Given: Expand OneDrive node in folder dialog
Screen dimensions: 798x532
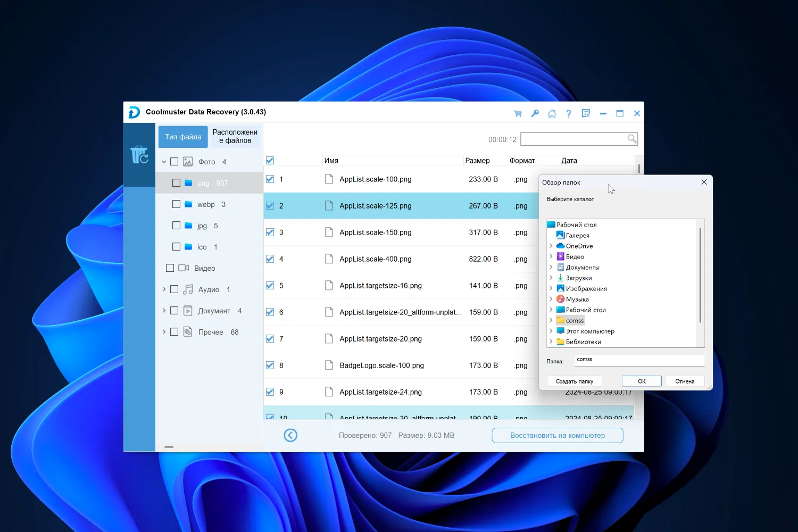Looking at the screenshot, I should [551, 246].
